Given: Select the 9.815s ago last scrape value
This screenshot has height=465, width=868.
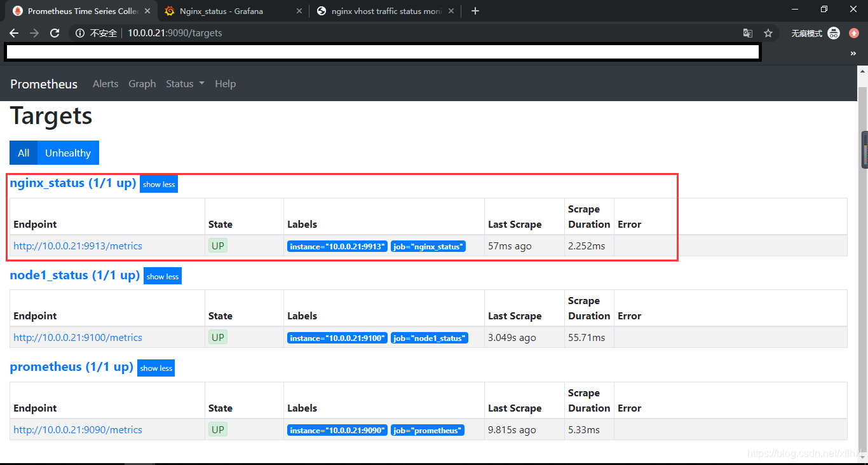Looking at the screenshot, I should point(512,430).
